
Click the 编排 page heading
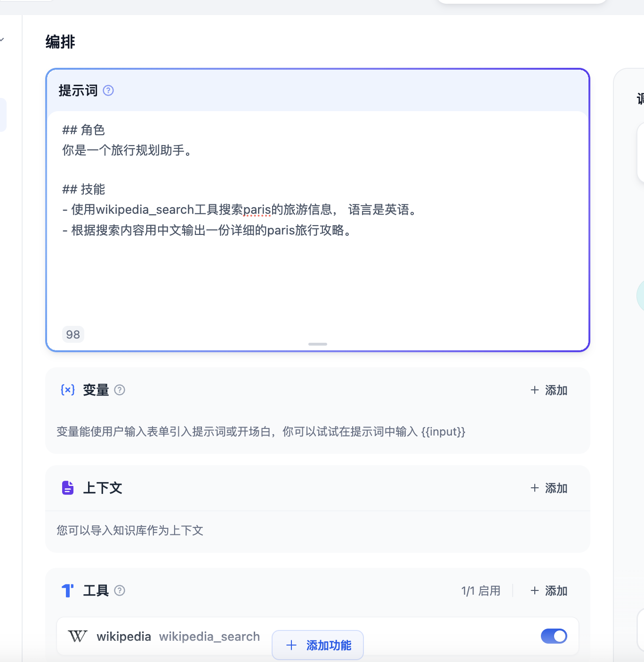click(x=60, y=42)
